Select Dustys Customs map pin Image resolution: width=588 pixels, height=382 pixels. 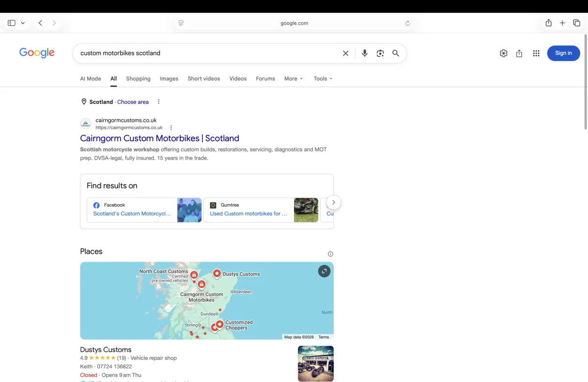click(217, 274)
